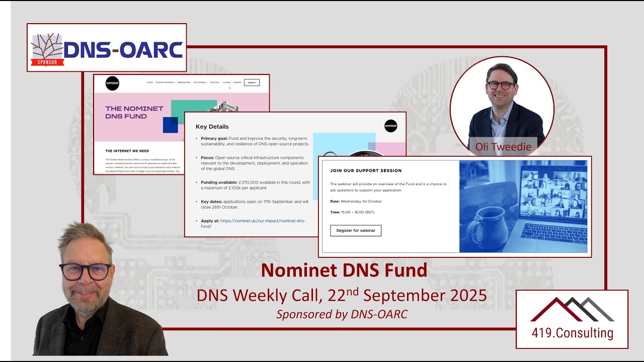Click the "DNS Weekly Call, 22nd September 2025" line
This screenshot has width=644, height=362.
point(342,295)
